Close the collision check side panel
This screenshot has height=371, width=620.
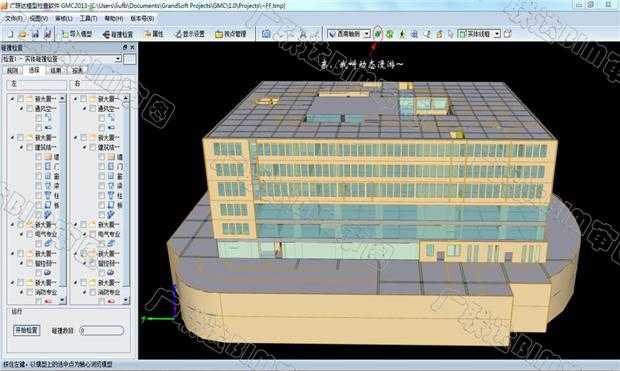132,47
